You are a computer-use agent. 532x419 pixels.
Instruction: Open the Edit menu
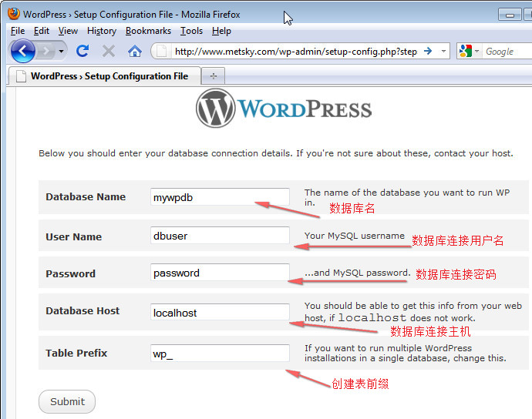pyautogui.click(x=42, y=31)
